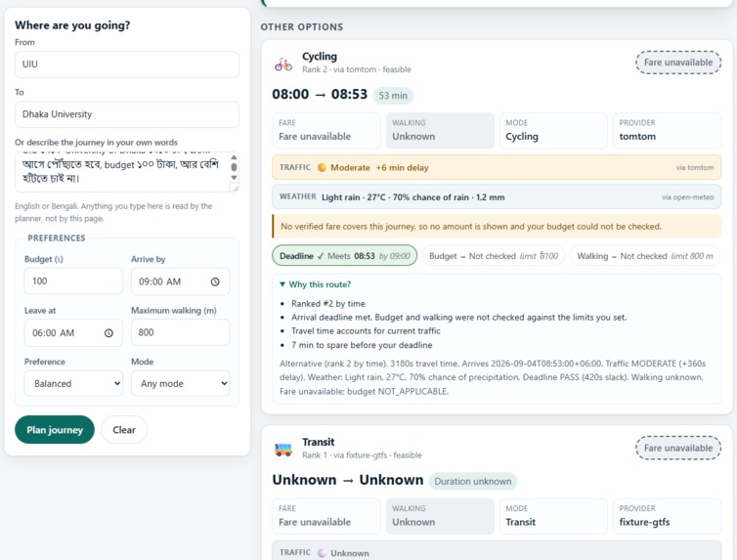Click the clock icon in Leave at field

tap(108, 333)
